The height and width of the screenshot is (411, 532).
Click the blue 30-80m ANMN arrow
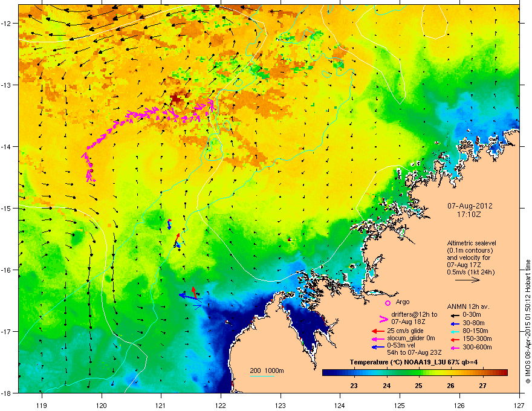click(x=455, y=323)
